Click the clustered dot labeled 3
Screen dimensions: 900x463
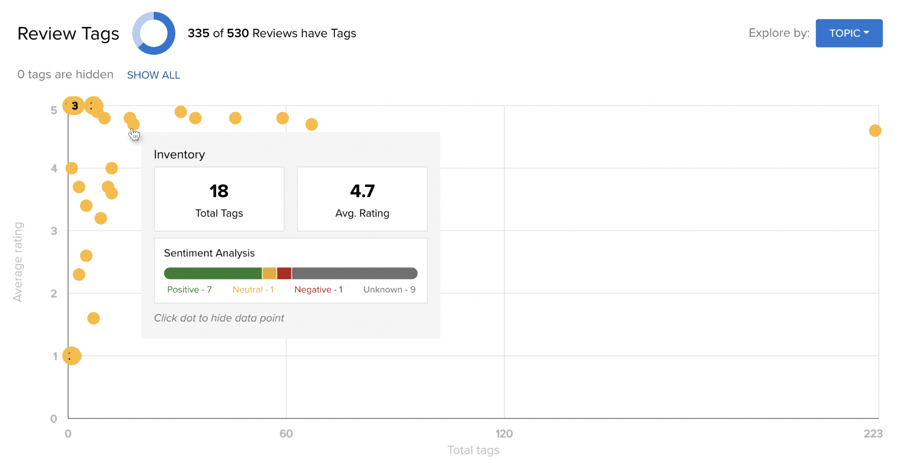(x=73, y=106)
